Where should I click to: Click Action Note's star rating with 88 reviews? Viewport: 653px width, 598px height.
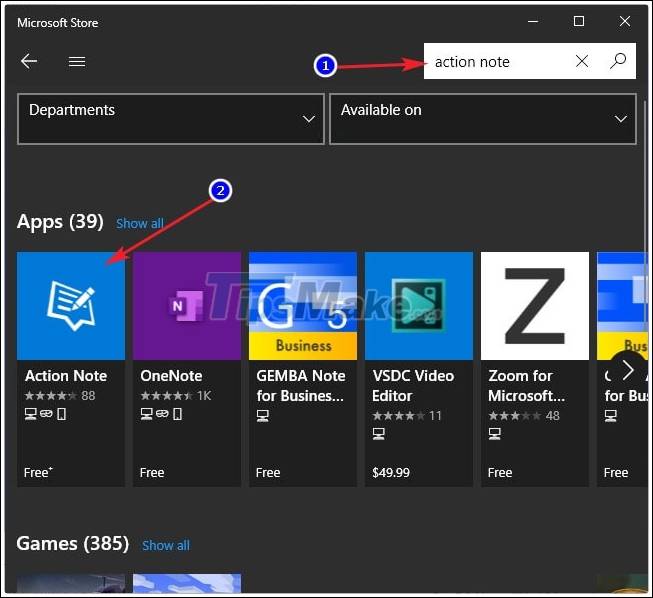click(60, 395)
